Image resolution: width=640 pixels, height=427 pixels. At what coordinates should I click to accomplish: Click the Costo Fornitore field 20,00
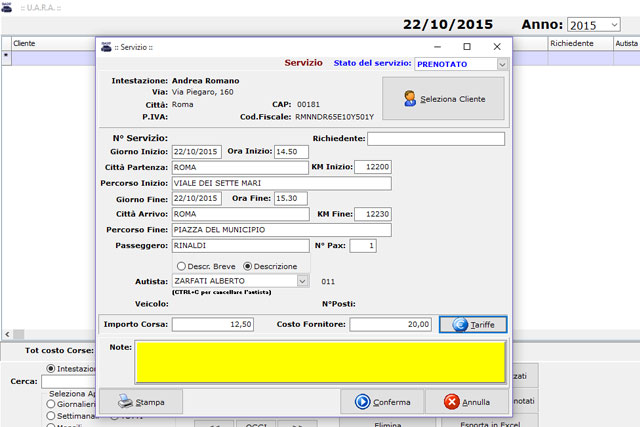pos(391,324)
